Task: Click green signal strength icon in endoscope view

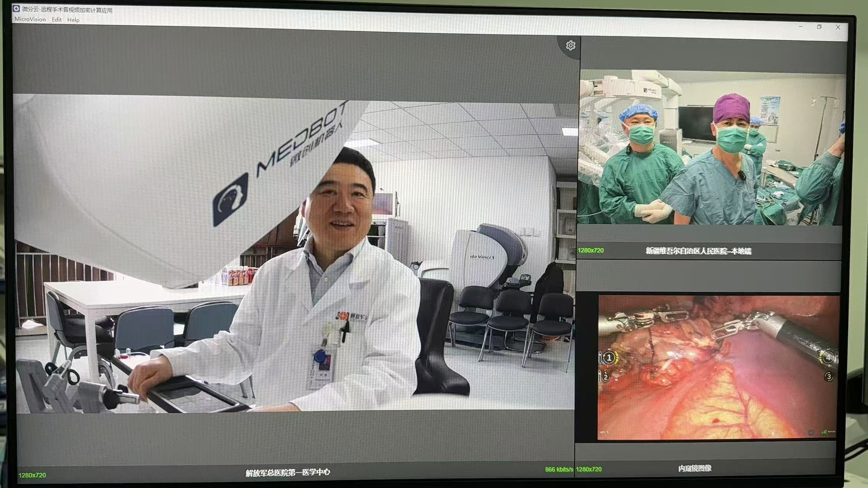Action: tap(824, 432)
